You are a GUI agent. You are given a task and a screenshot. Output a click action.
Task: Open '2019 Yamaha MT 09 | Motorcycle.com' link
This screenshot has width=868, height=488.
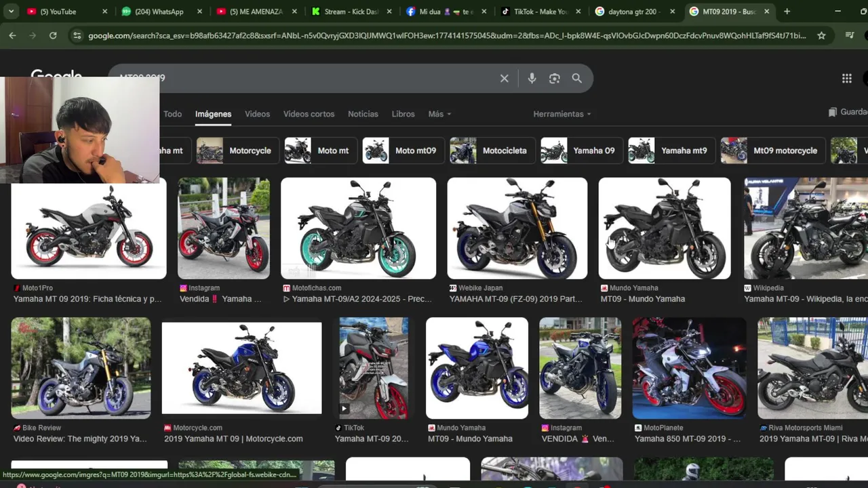[233, 439]
